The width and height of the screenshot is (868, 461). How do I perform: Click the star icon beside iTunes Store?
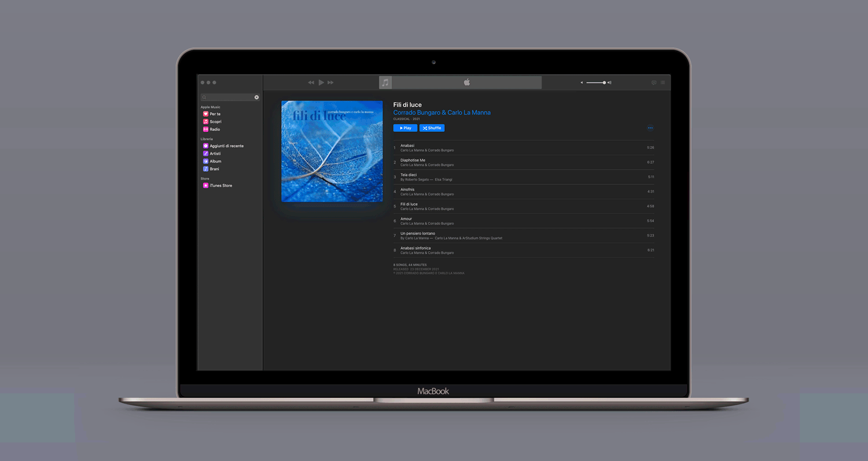coord(205,185)
